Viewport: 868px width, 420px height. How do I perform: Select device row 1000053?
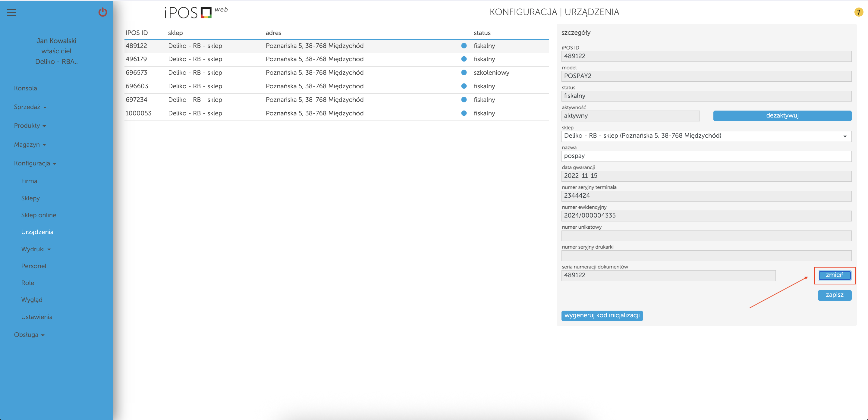(x=336, y=114)
